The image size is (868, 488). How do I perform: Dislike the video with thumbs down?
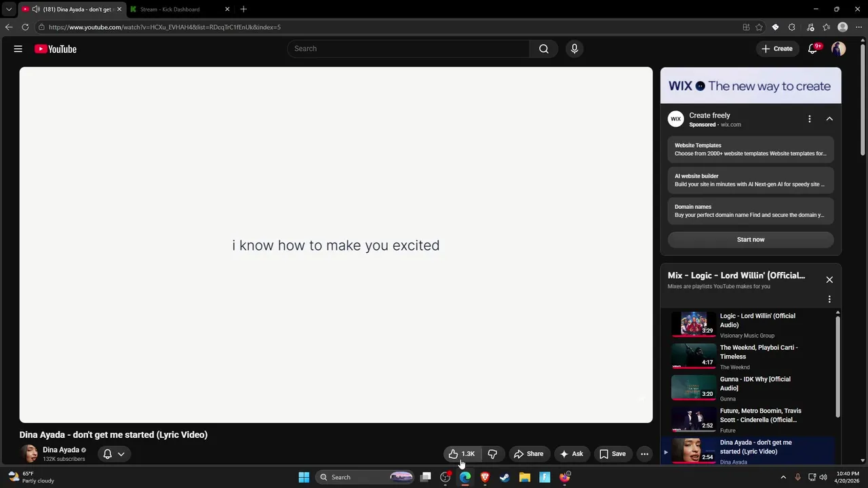coord(492,454)
